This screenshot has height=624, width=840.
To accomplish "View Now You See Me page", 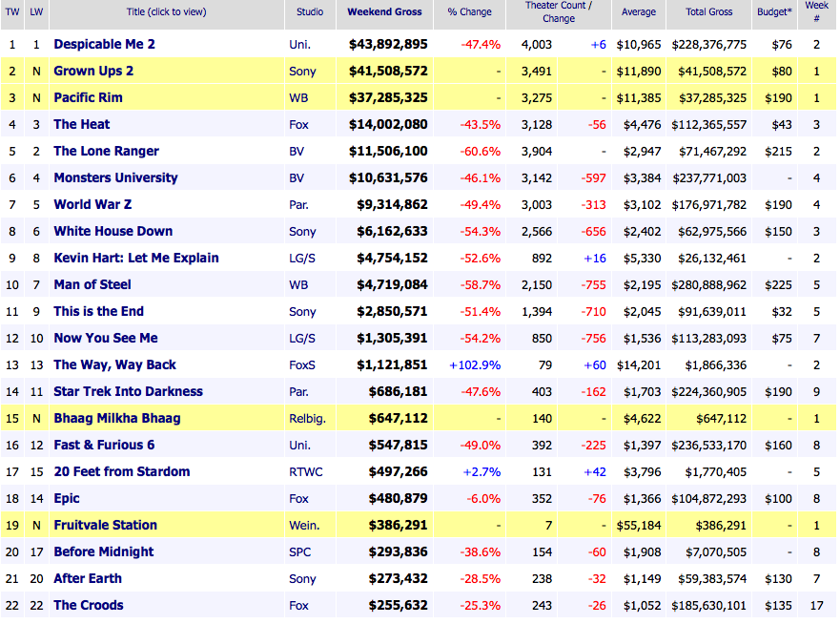I will pos(106,339).
